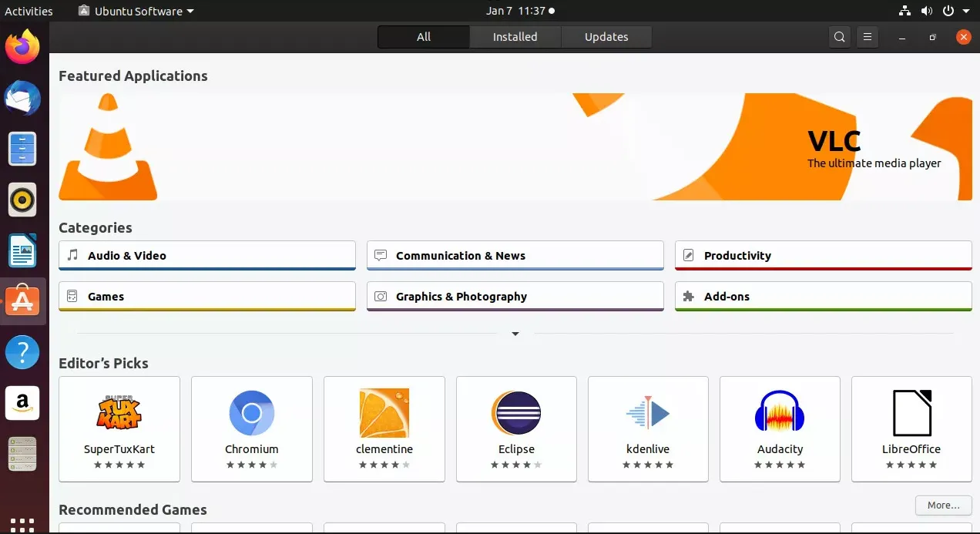Open Rhythmbox music player in dock

[x=22, y=200]
